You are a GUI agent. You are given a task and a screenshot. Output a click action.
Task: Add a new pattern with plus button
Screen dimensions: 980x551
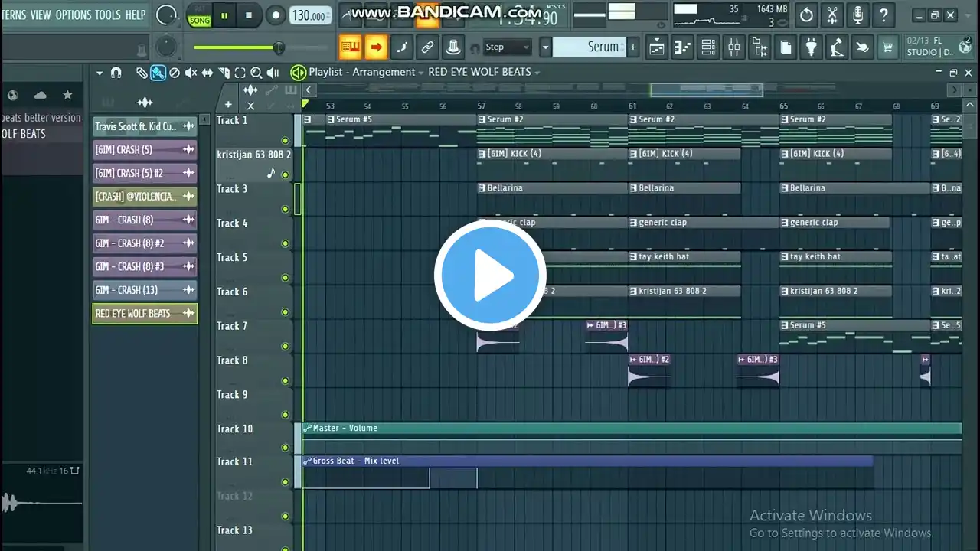[x=632, y=47]
